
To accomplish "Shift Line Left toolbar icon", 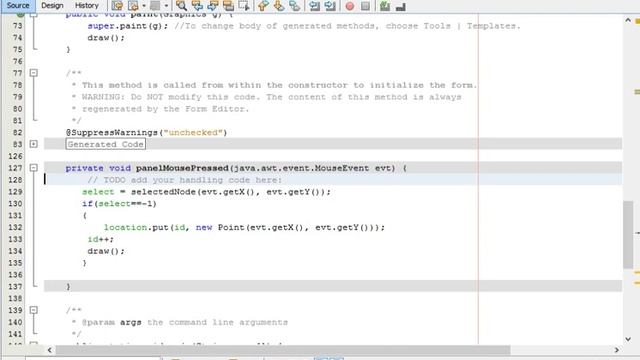I will (x=314, y=6).
